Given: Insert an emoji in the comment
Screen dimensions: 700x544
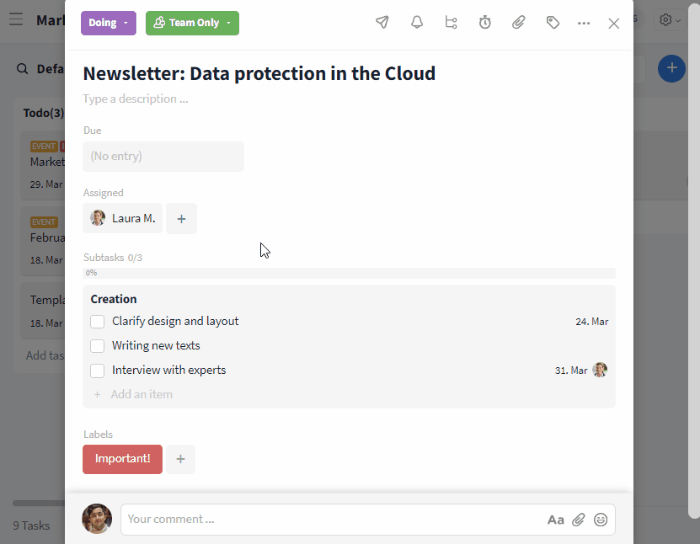Looking at the screenshot, I should pyautogui.click(x=601, y=519).
